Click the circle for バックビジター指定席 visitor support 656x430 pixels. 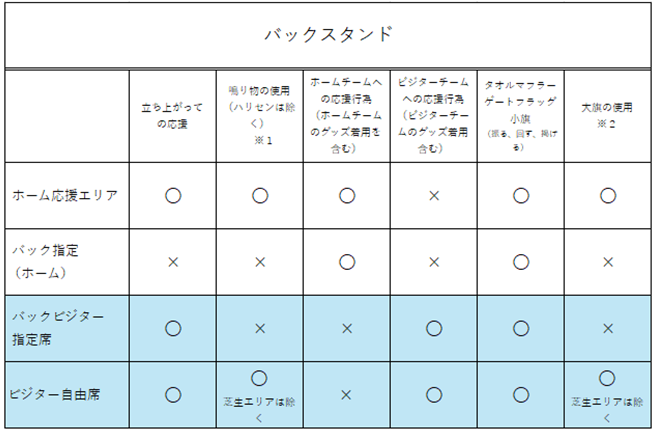click(433, 328)
